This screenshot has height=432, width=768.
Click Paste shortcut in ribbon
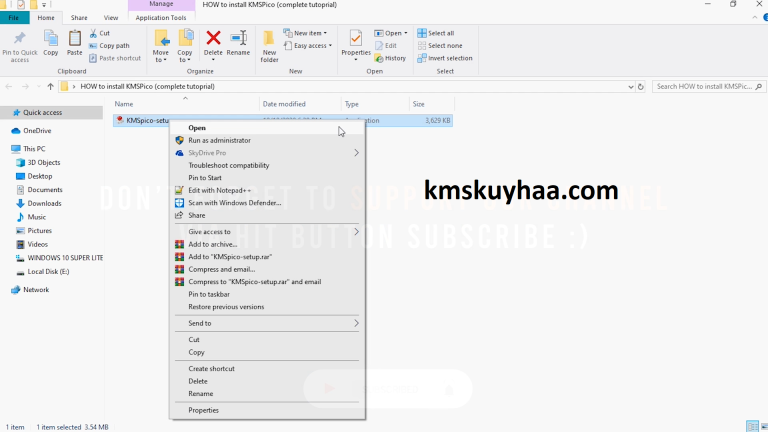(115, 58)
